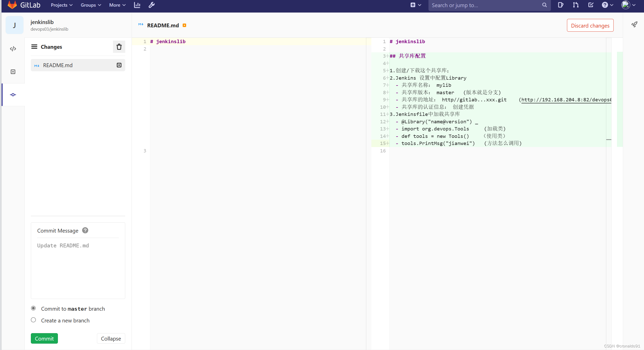
Task: Discard all changes with the trash icon
Action: click(x=119, y=47)
